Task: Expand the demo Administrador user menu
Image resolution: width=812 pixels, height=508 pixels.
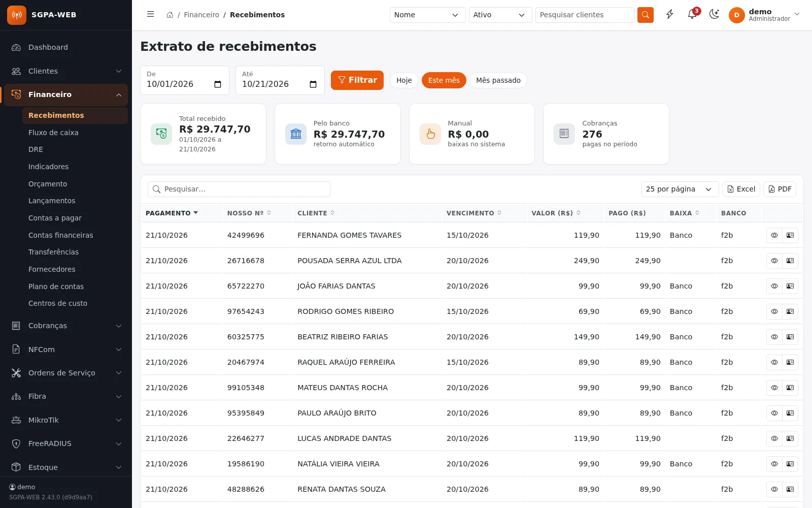Action: 765,15
